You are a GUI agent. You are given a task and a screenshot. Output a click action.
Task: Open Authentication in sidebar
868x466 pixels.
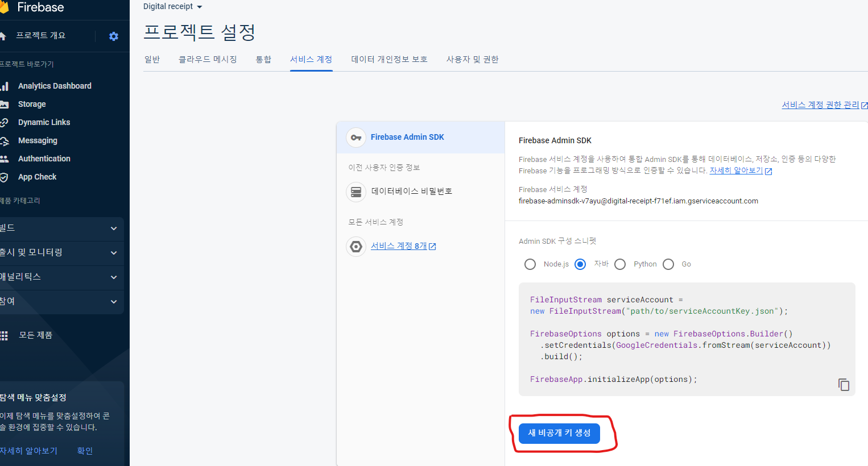[x=44, y=159]
